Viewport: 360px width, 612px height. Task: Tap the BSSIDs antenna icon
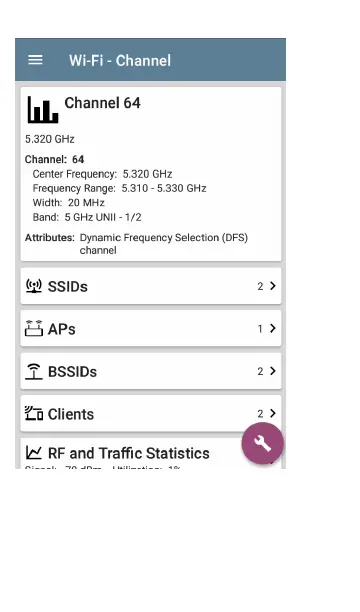(x=34, y=371)
